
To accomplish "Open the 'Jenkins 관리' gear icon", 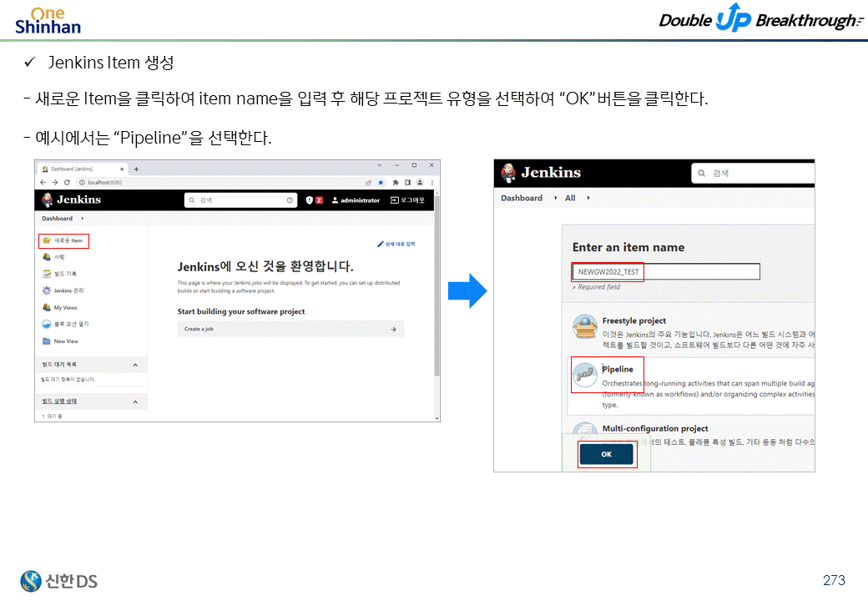I will point(47,290).
